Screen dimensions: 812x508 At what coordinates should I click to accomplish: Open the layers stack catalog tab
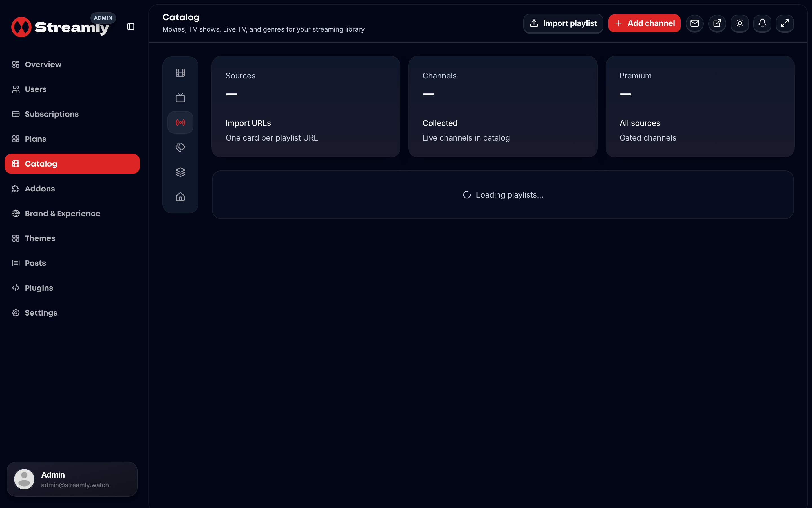[180, 172]
